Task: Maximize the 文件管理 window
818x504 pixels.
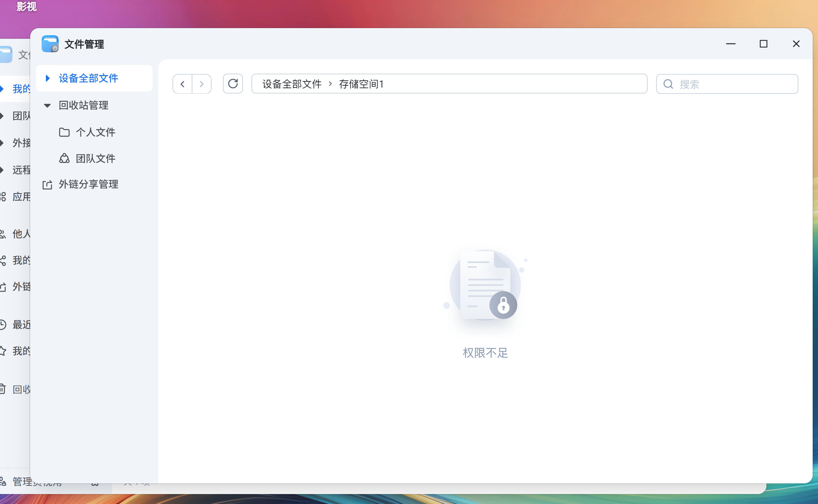Action: (x=763, y=44)
